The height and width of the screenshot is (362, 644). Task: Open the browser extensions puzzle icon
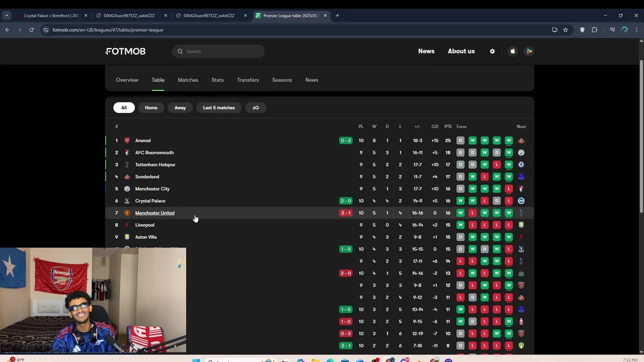point(595,30)
